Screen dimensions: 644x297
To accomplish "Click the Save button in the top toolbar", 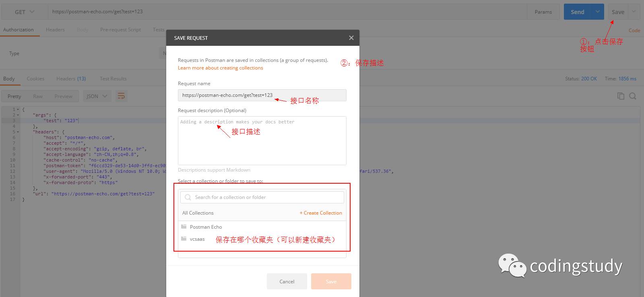I will click(618, 12).
